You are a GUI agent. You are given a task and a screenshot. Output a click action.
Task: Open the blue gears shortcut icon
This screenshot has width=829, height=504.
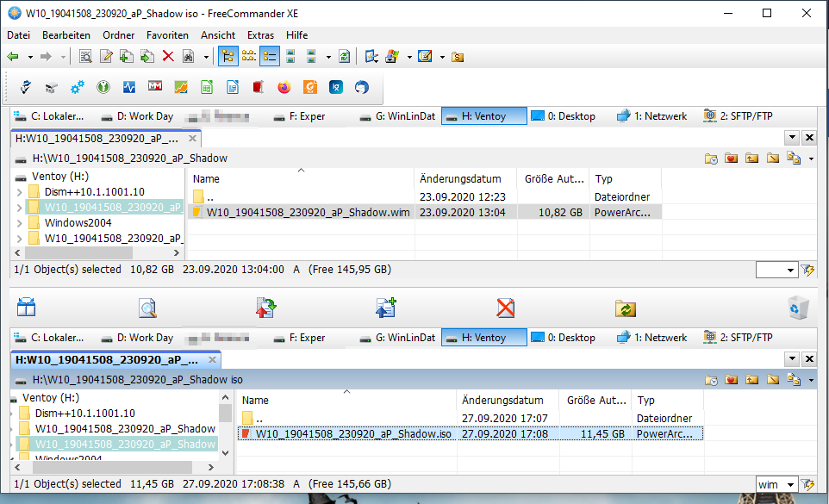(x=78, y=87)
